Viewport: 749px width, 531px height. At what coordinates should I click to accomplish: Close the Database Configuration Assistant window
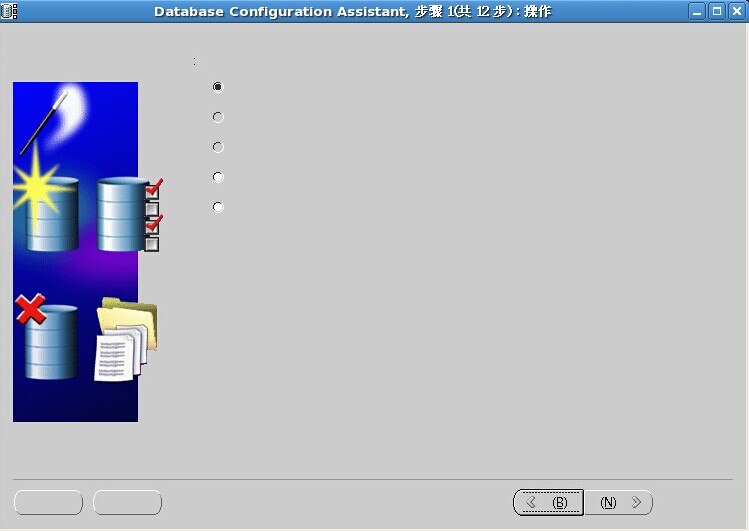pos(736,11)
